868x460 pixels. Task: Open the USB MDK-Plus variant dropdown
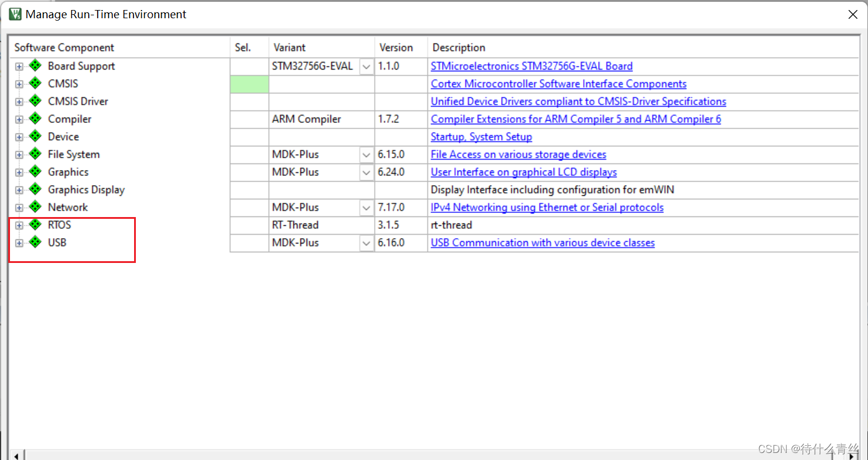[x=366, y=243]
